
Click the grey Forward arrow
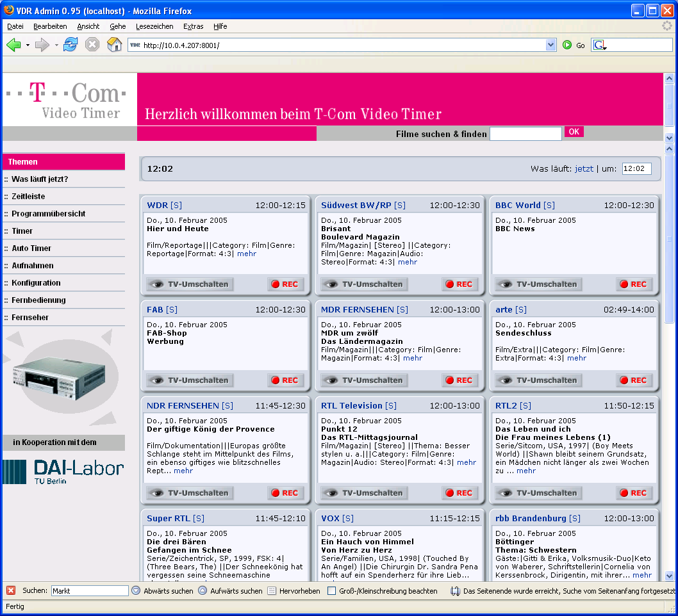(42, 44)
